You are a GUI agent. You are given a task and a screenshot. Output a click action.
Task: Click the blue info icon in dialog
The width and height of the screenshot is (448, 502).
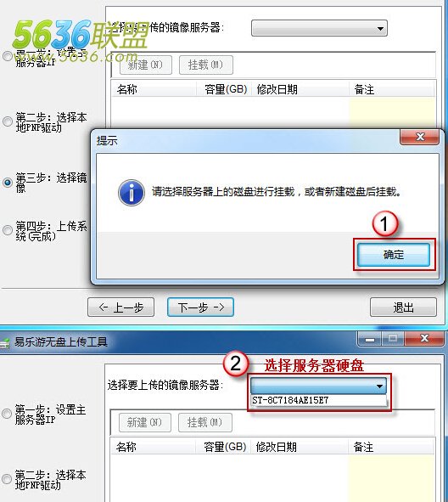pyautogui.click(x=132, y=193)
